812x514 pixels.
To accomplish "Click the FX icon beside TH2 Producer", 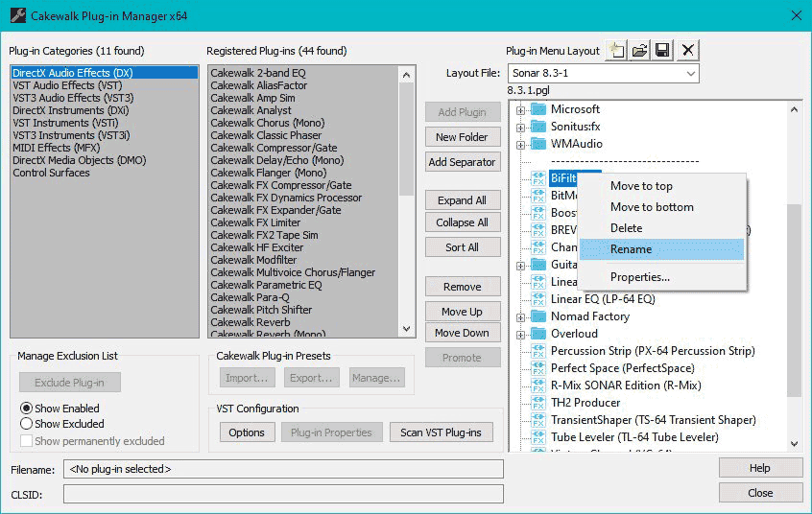I will coord(537,403).
